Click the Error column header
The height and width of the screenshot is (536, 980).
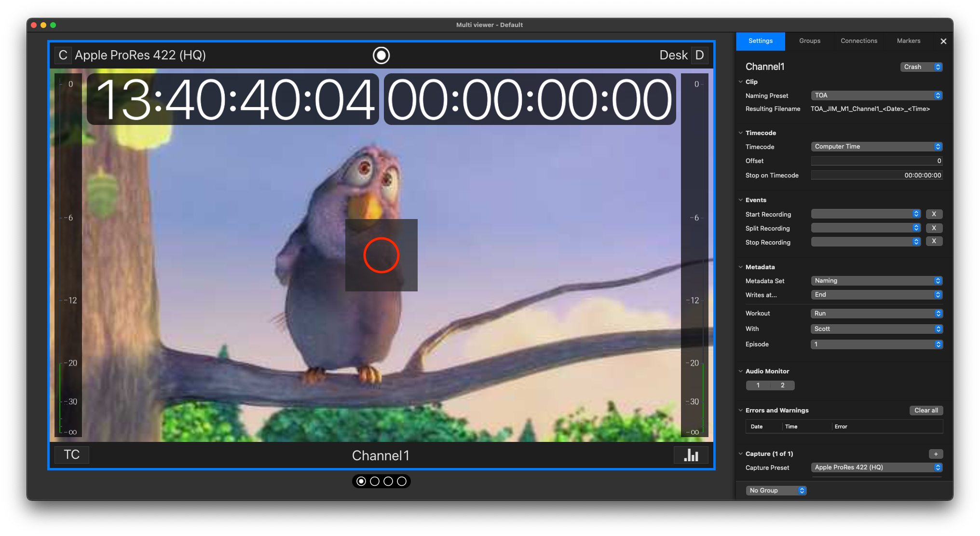click(x=841, y=426)
